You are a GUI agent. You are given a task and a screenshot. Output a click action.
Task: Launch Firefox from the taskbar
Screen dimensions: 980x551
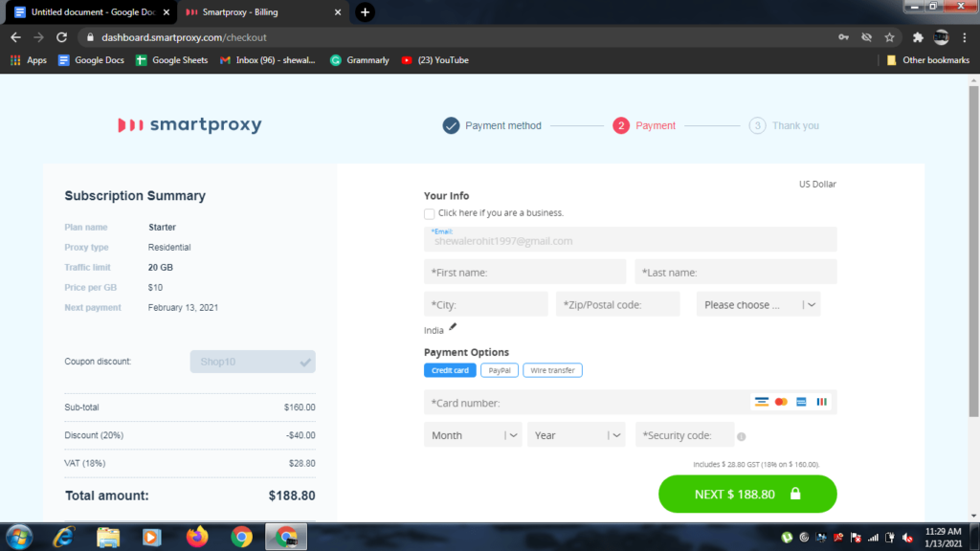coord(197,537)
